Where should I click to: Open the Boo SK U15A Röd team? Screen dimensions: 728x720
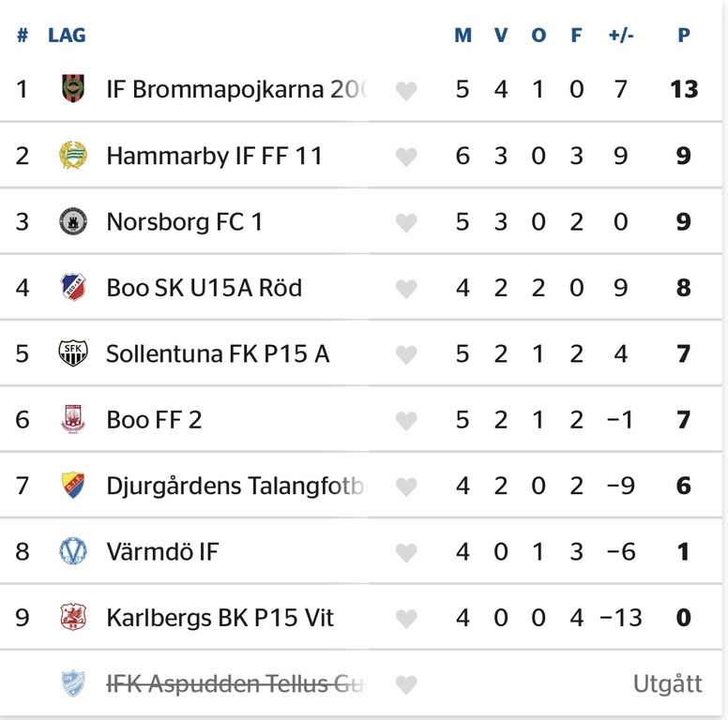pos(204,288)
